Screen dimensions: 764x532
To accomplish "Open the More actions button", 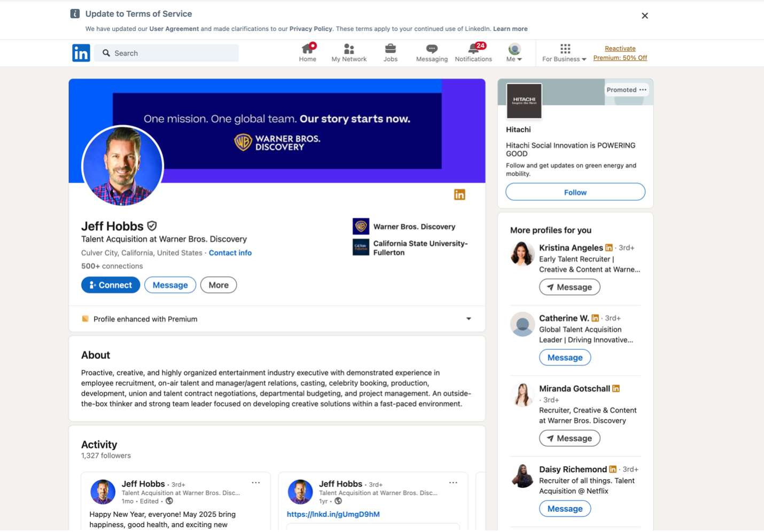I will [219, 285].
